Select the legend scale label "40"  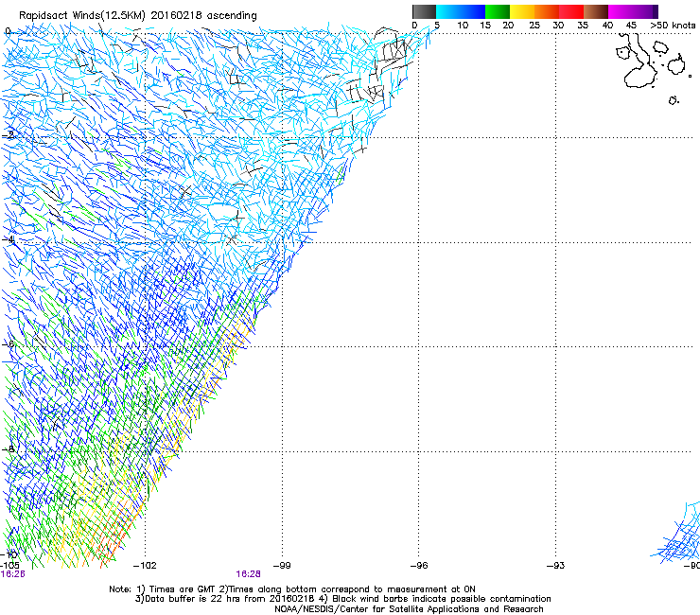click(x=607, y=26)
